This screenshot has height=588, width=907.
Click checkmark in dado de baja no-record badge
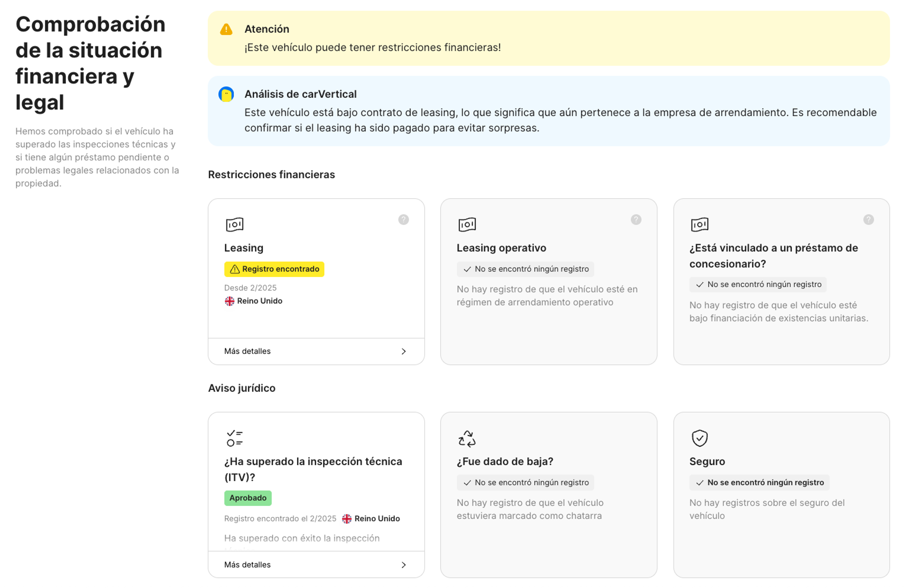467,483
